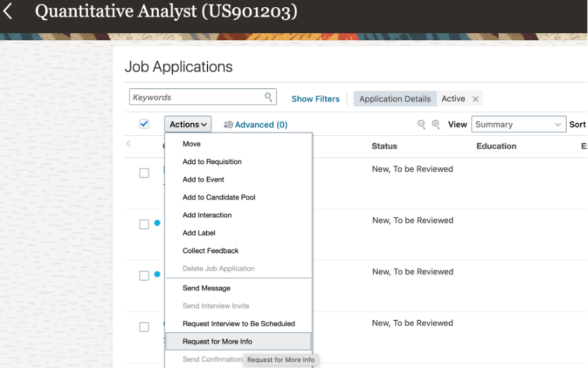The width and height of the screenshot is (588, 368).
Task: Click the Show Filters link
Action: click(315, 99)
